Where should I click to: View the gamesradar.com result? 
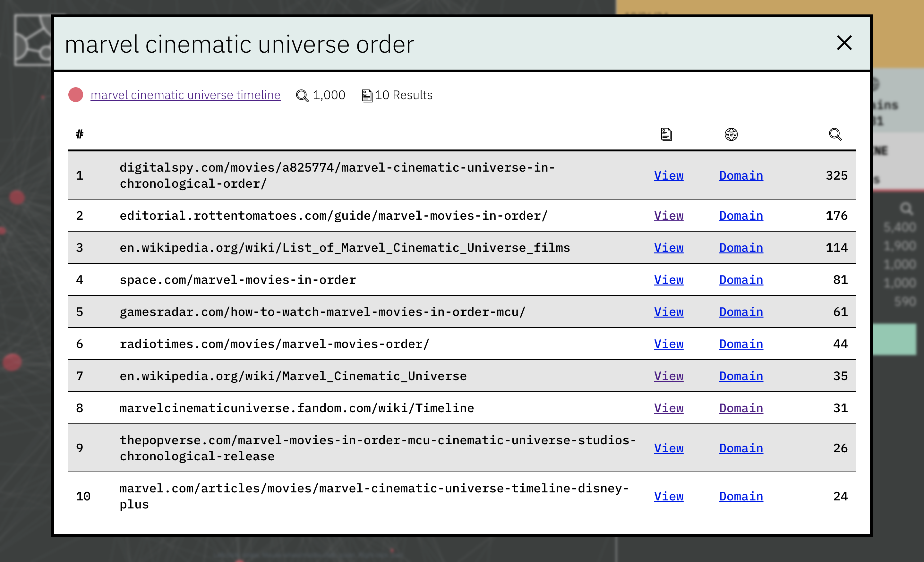(669, 312)
